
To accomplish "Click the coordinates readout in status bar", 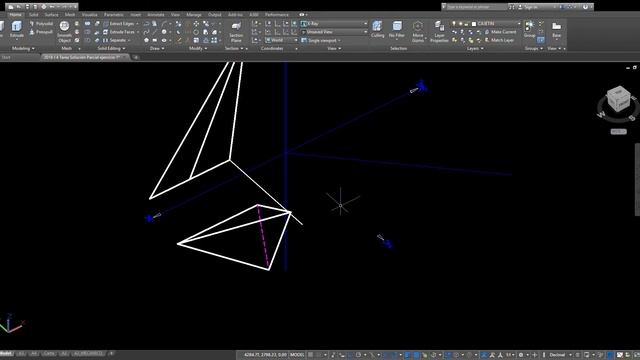I will 265,355.
